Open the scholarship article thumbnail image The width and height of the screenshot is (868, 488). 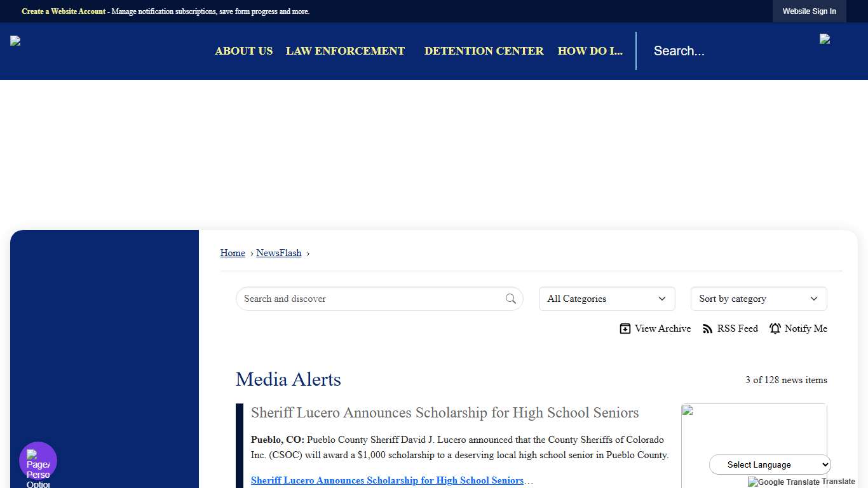[x=754, y=445]
